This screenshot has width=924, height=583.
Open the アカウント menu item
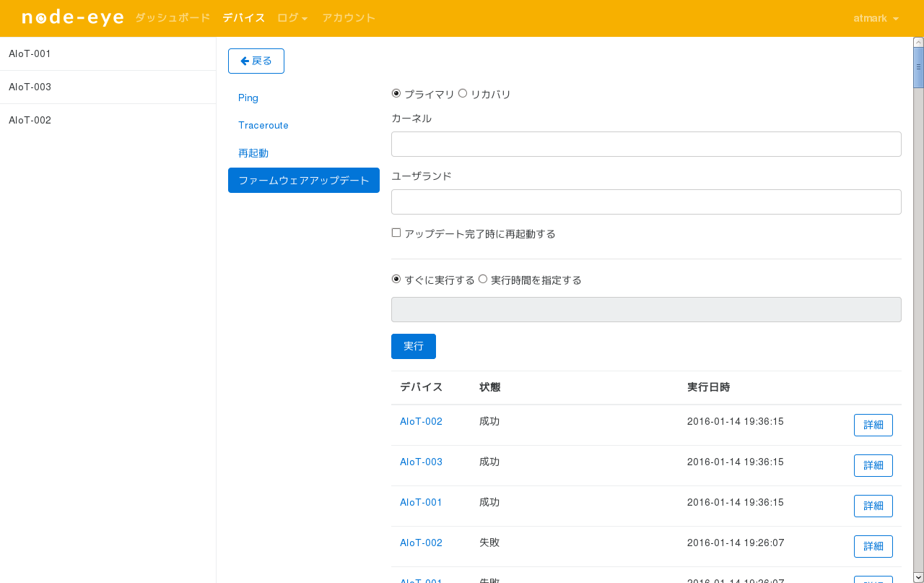(x=349, y=18)
